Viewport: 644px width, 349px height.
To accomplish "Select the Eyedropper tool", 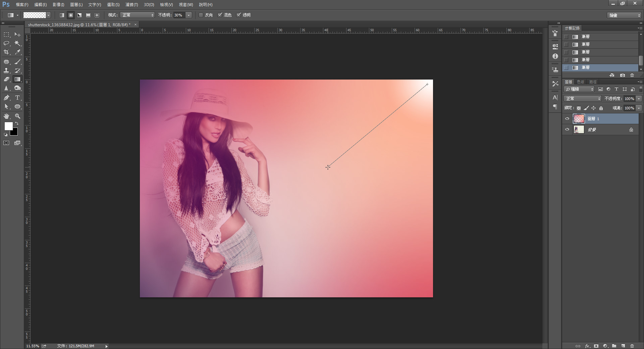I will pyautogui.click(x=17, y=52).
